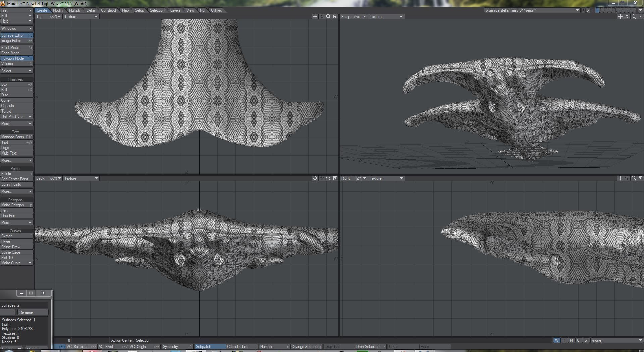Toggle Volume selection mode
The width and height of the screenshot is (644, 352).
[16, 64]
